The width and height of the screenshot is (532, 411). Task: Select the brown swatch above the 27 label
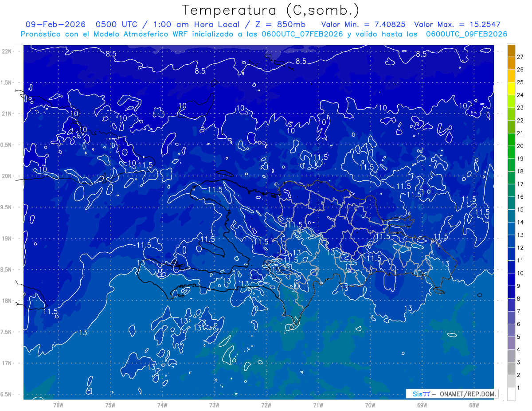(x=511, y=51)
